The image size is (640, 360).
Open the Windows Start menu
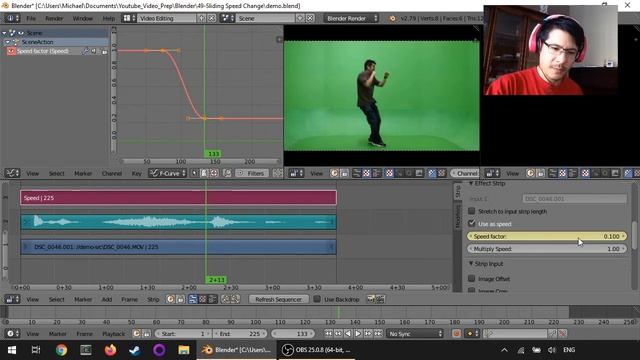(x=12, y=350)
